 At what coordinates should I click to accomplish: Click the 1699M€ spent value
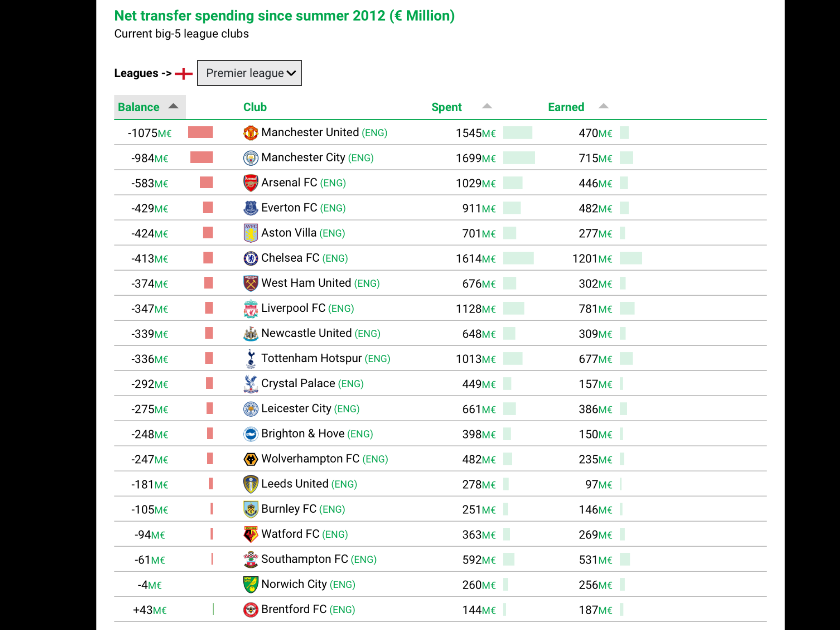476,158
